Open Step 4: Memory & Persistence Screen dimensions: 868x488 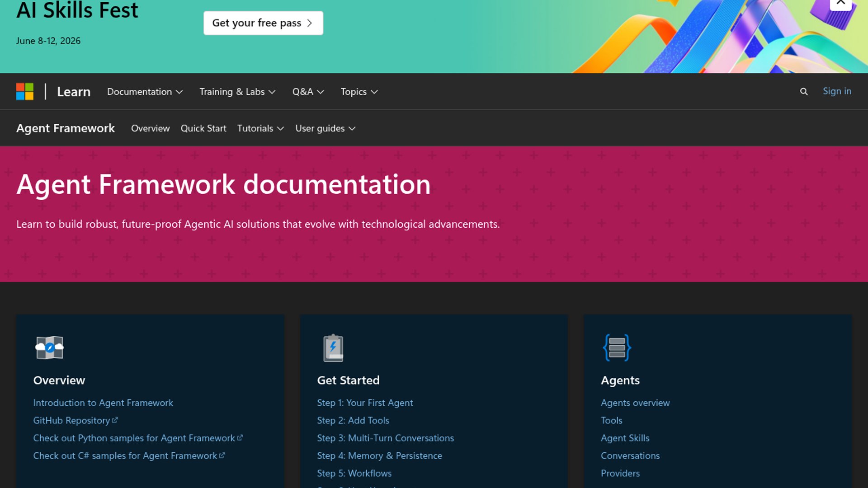pyautogui.click(x=379, y=455)
